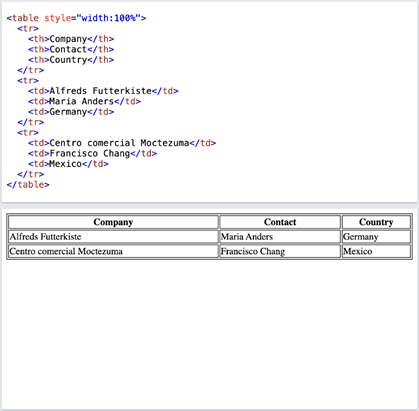Select the Germany table cell
Screen dimensions: 419x411
[x=376, y=237]
